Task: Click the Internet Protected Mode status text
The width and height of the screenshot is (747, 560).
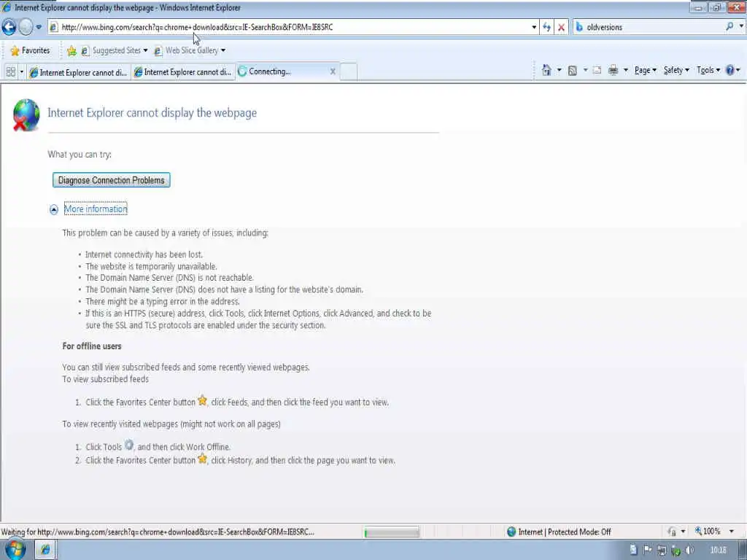Action: pyautogui.click(x=565, y=532)
